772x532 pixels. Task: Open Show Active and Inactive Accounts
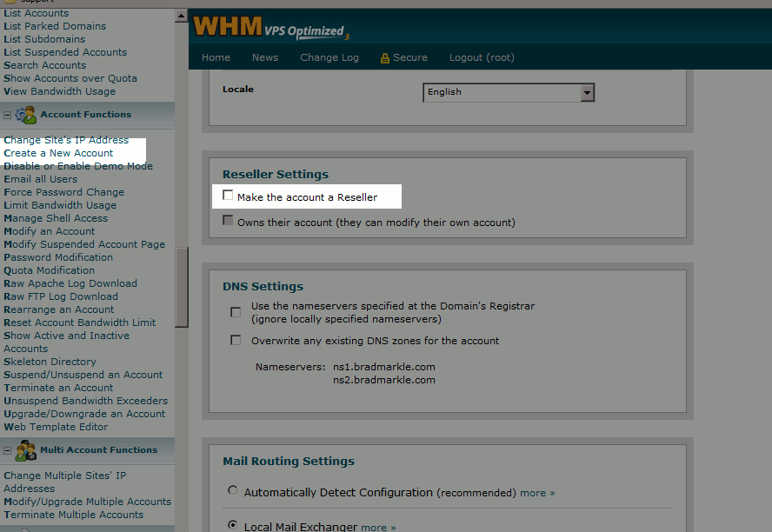pos(66,342)
